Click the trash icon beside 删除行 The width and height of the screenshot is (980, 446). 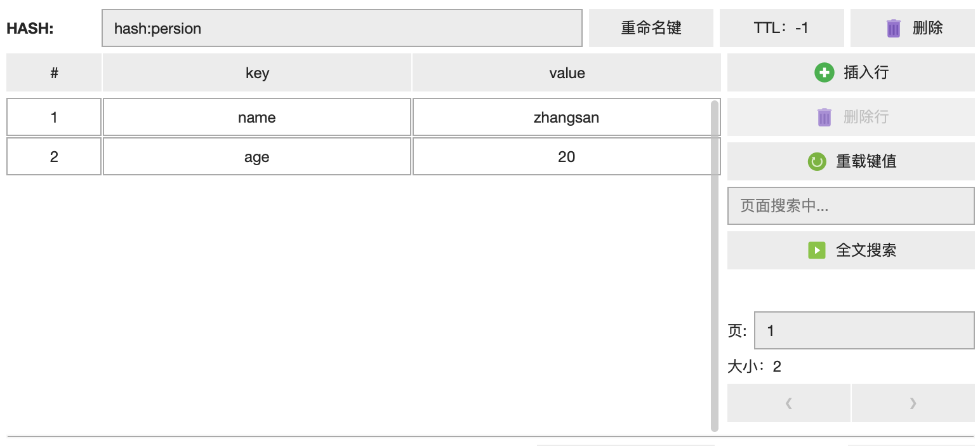click(x=824, y=117)
